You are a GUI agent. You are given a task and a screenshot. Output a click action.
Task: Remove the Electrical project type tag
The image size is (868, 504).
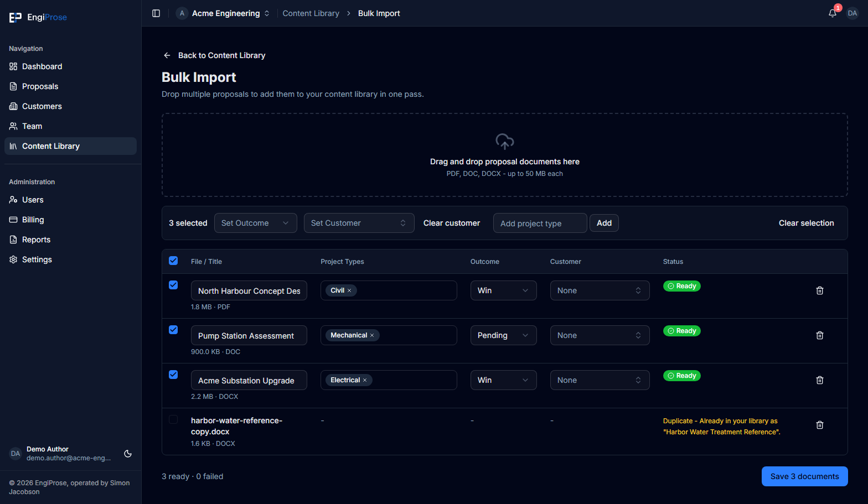click(365, 380)
